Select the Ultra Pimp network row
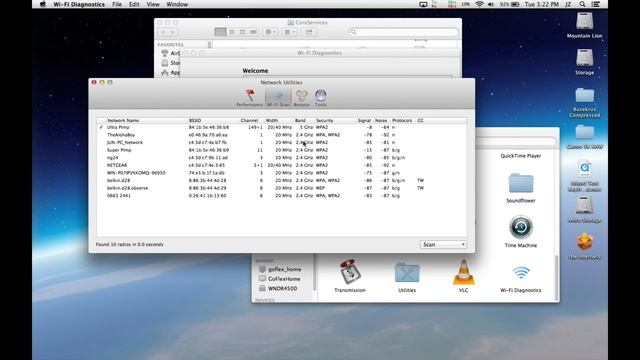The width and height of the screenshot is (640, 360). point(281,127)
